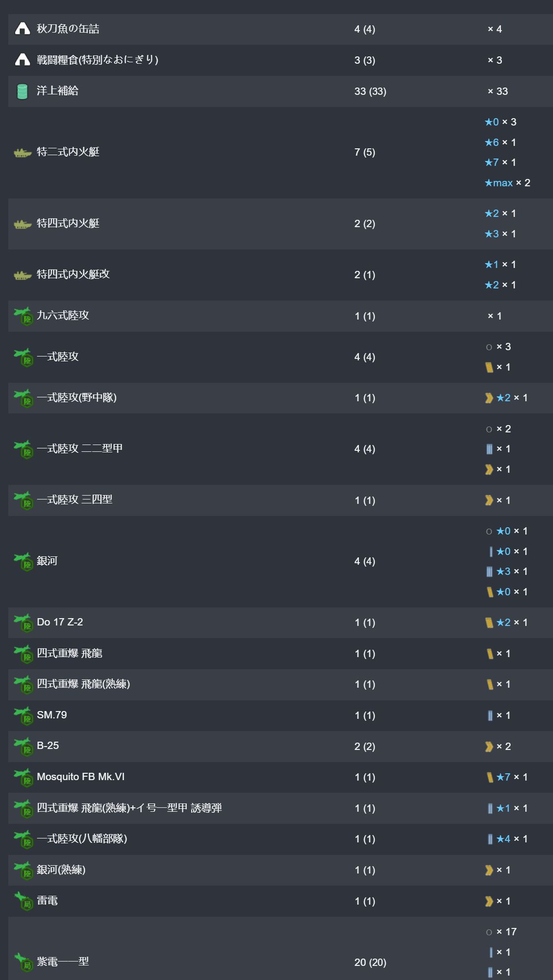Click the tank icon beside 特四式内火艇改
Viewport: 553px width, 980px height.
point(22,275)
